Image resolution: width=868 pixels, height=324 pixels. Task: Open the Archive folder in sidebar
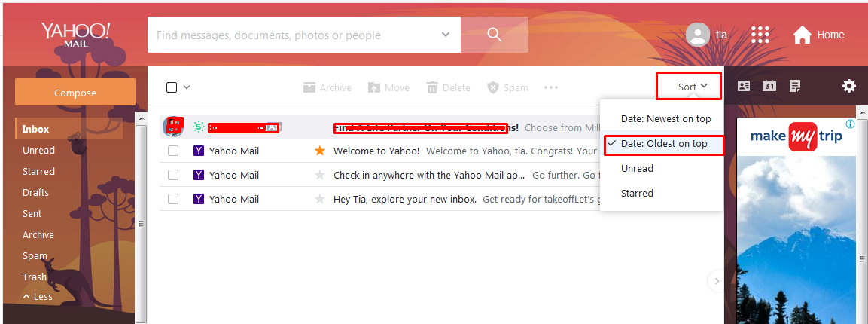(x=38, y=234)
